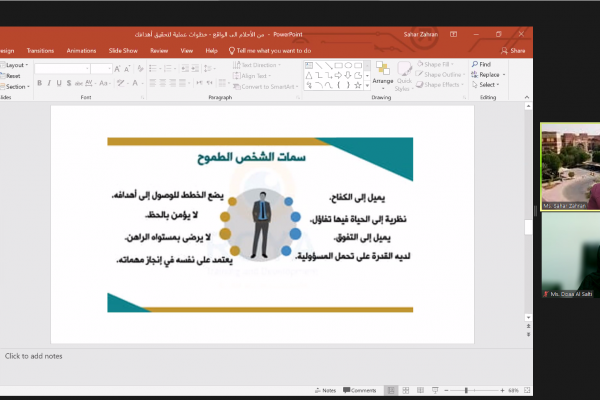Screen dimensions: 600x400
Task: Click the 'Click to add notes' area
Action: (x=34, y=356)
